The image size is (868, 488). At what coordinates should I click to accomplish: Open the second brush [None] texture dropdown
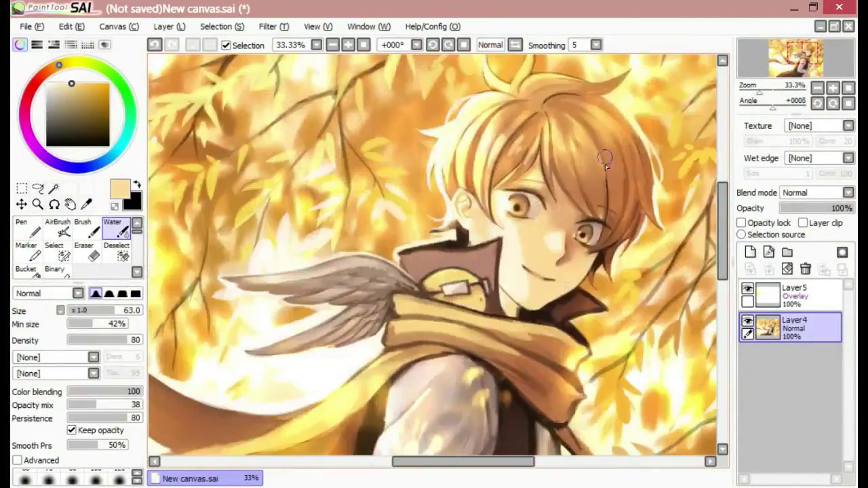(x=56, y=373)
